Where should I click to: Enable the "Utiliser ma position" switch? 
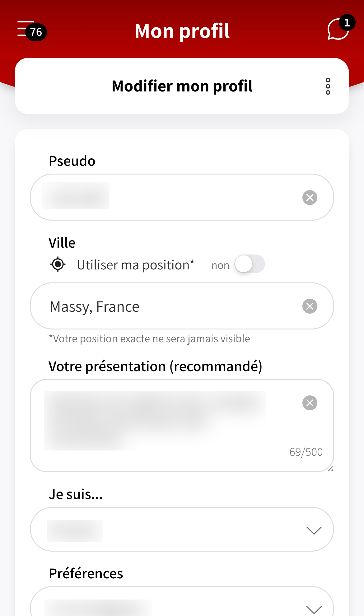pos(250,264)
